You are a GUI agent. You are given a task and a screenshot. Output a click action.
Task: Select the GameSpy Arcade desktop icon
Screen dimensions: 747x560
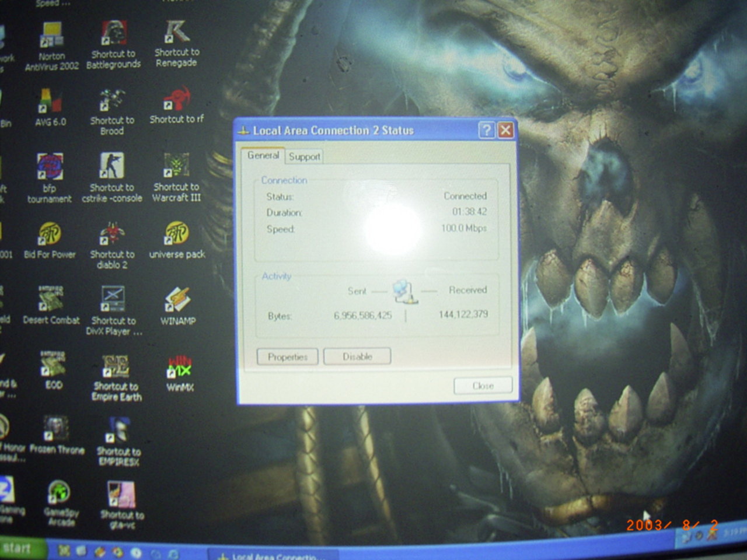[61, 504]
